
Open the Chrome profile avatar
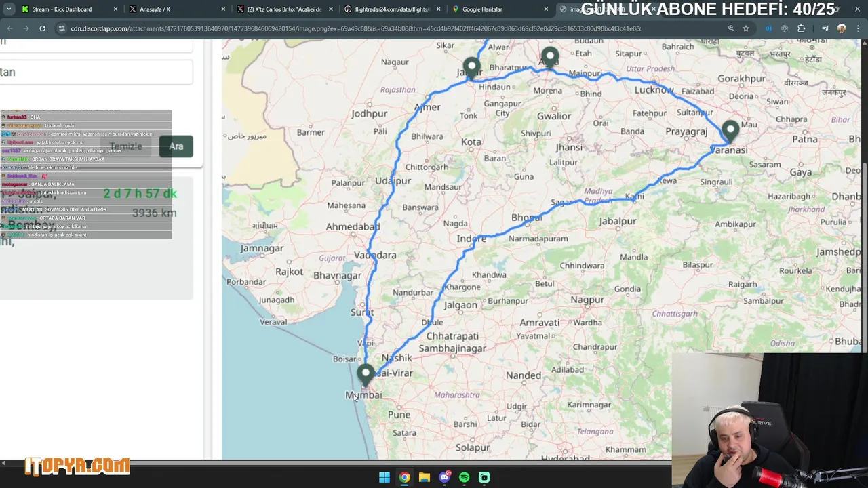point(842,28)
